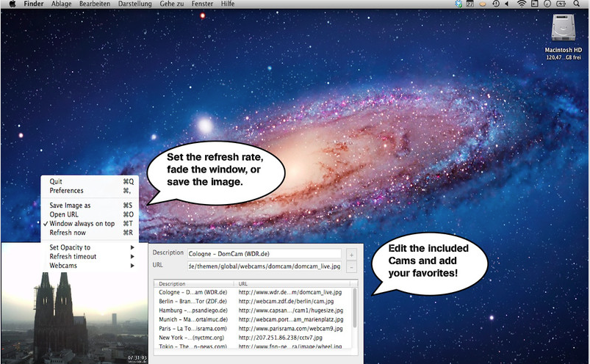
Task: Open the Time Machine status icon
Action: tap(495, 4)
